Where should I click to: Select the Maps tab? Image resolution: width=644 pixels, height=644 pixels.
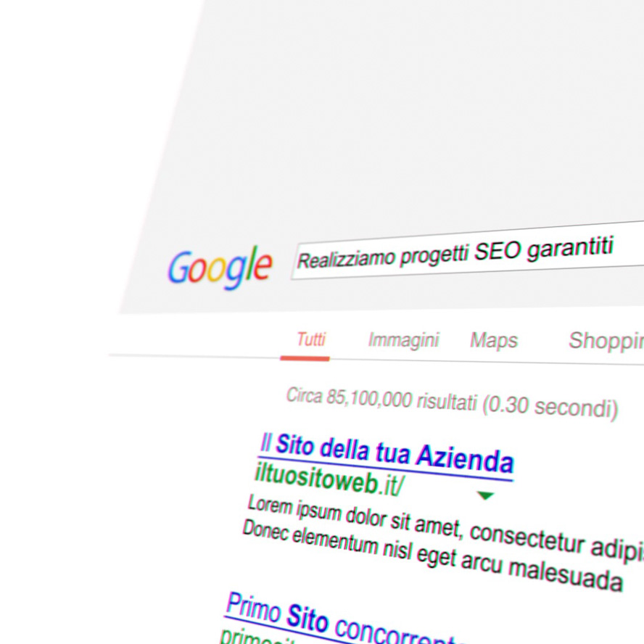click(494, 340)
